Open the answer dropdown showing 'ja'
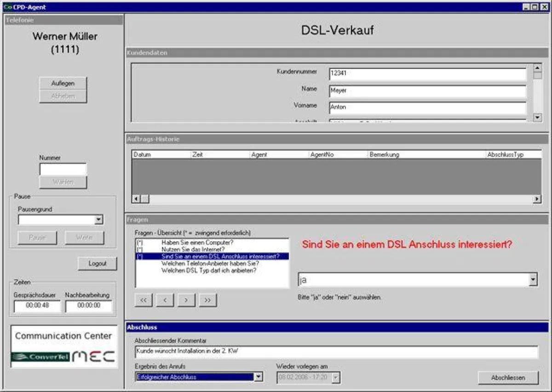Image resolution: width=552 pixels, height=392 pixels. tap(532, 279)
